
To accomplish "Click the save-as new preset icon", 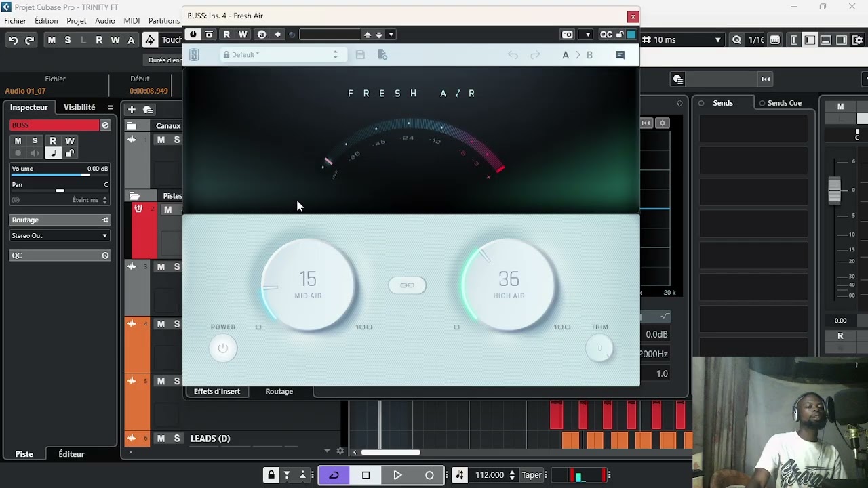I will pos(382,55).
